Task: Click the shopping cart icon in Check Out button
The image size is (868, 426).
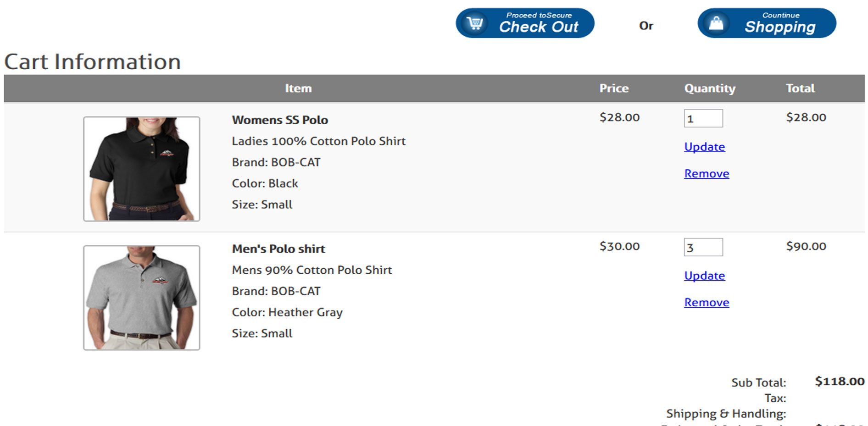Action: (x=475, y=23)
